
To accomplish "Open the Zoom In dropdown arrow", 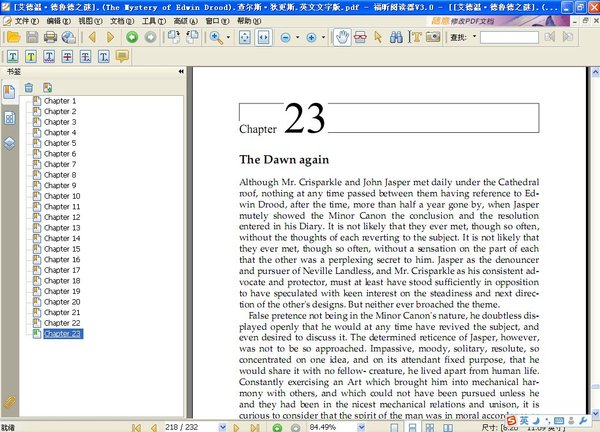I will [x=323, y=37].
